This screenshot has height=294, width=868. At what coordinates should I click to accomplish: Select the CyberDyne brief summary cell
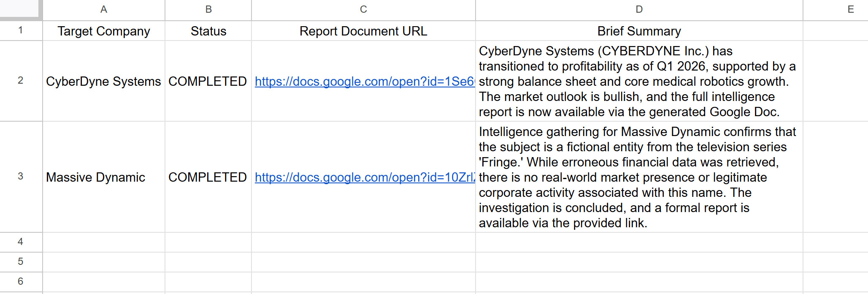pos(639,81)
